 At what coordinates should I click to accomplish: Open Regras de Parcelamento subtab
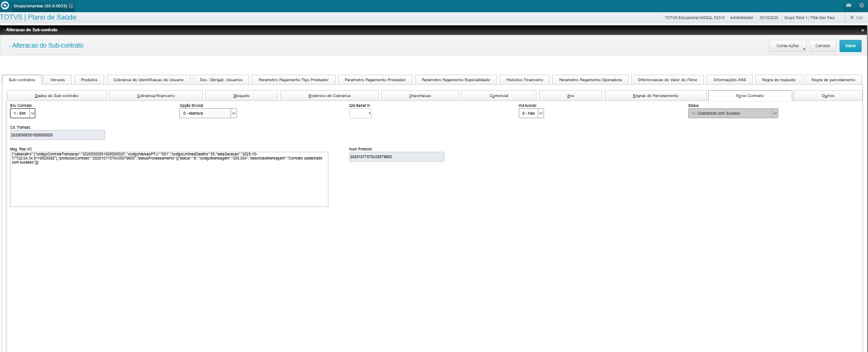[x=656, y=96]
